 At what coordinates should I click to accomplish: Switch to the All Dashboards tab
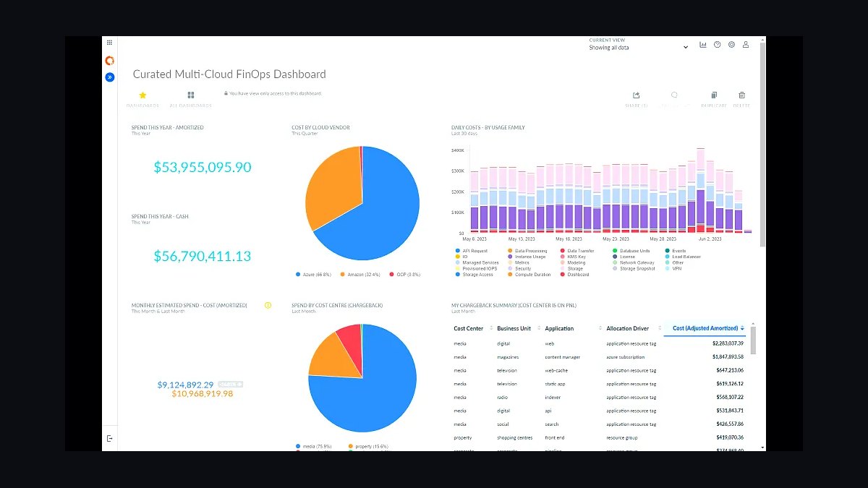(x=191, y=99)
